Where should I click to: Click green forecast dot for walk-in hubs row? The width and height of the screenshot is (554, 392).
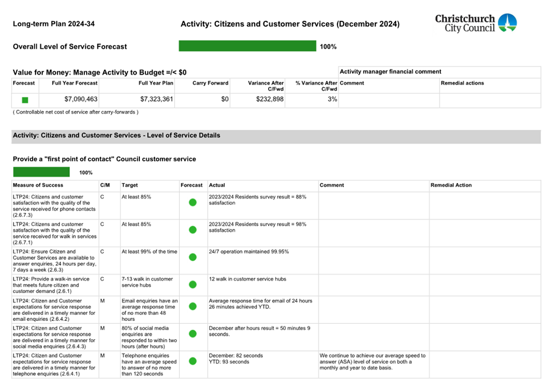(x=192, y=285)
